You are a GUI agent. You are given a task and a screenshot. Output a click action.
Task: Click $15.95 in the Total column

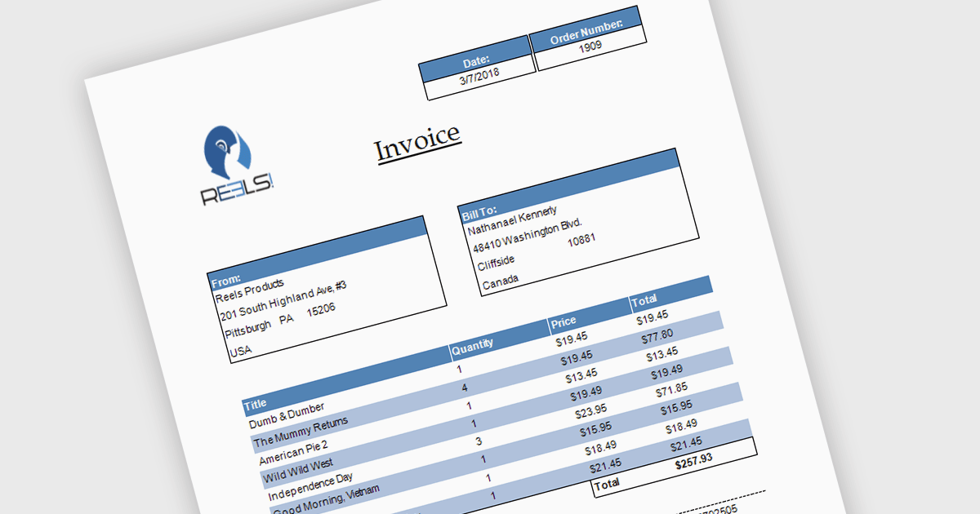[676, 409]
